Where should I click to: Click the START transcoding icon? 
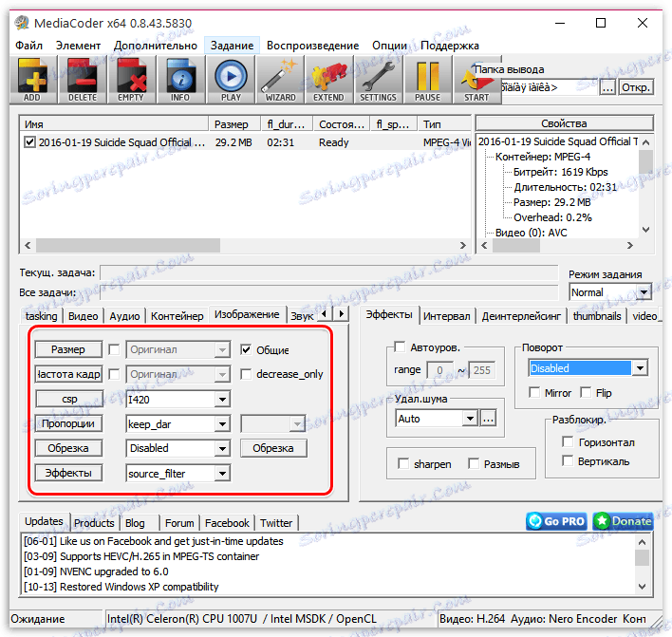[x=476, y=80]
